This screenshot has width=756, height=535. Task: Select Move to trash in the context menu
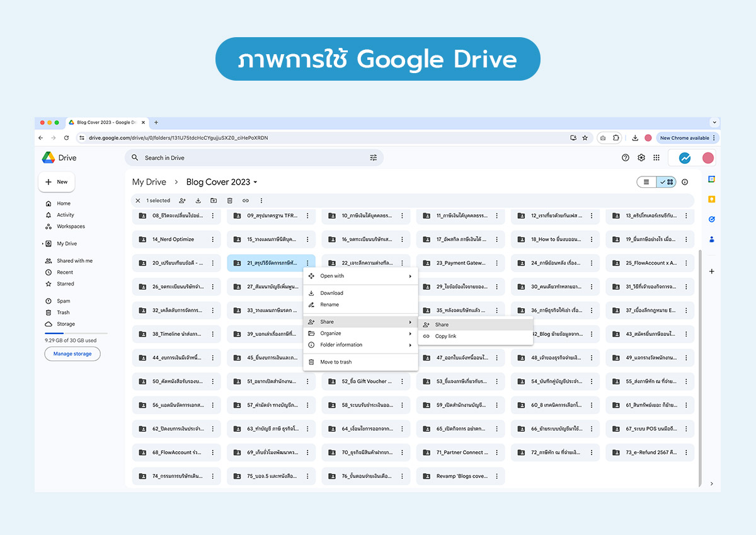336,362
